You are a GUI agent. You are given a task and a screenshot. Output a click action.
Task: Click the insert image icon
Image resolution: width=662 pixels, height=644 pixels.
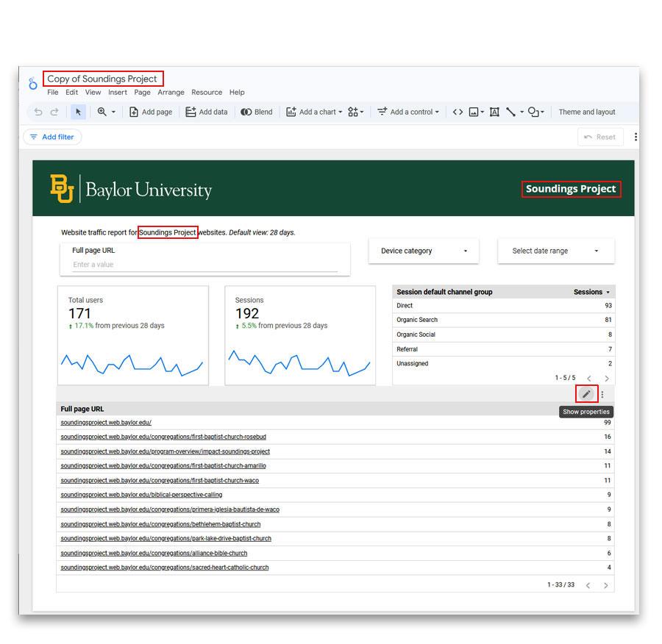[474, 112]
